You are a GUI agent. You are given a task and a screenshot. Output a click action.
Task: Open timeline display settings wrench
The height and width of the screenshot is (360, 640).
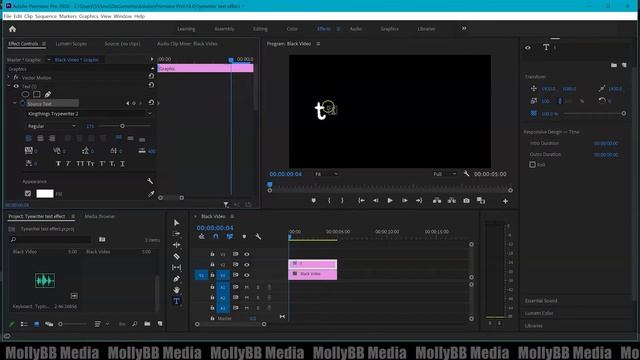point(258,236)
